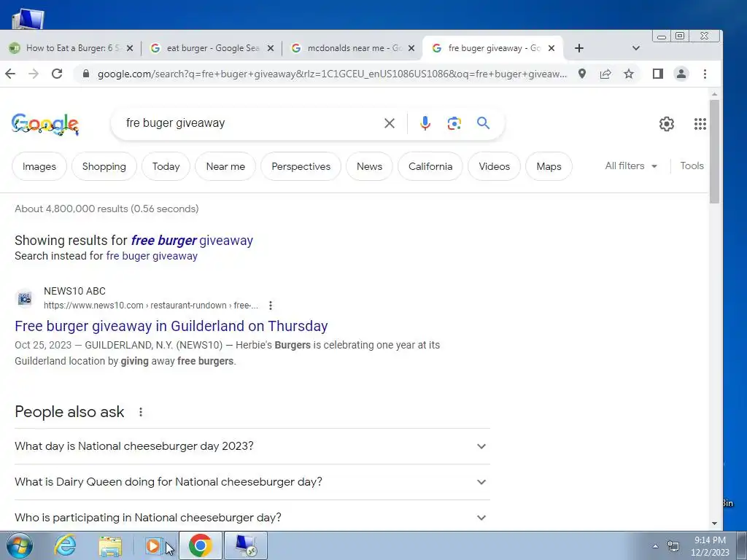Viewport: 747px width, 560px height.
Task: Close the 'eat burger' tab
Action: [x=270, y=48]
